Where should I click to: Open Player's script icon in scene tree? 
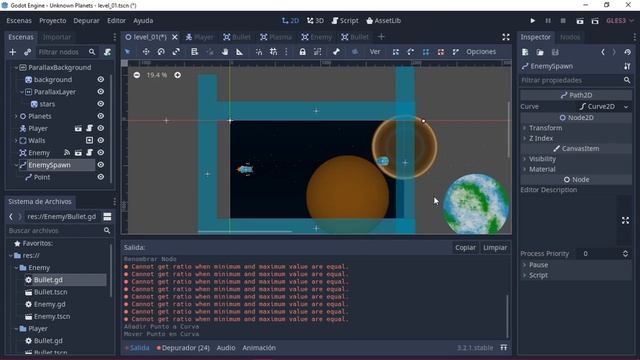89,128
